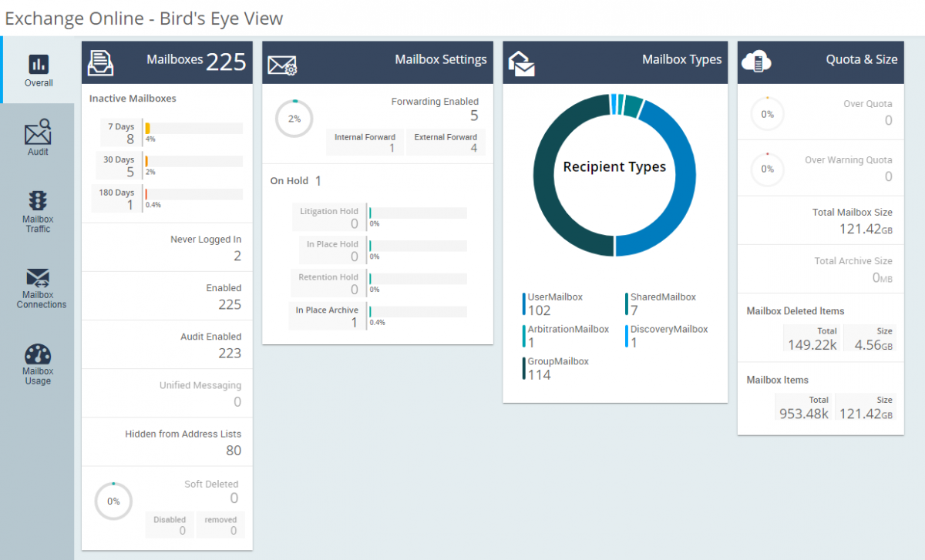Open the Enabled mailboxes count 225
925x560 pixels.
coord(230,305)
